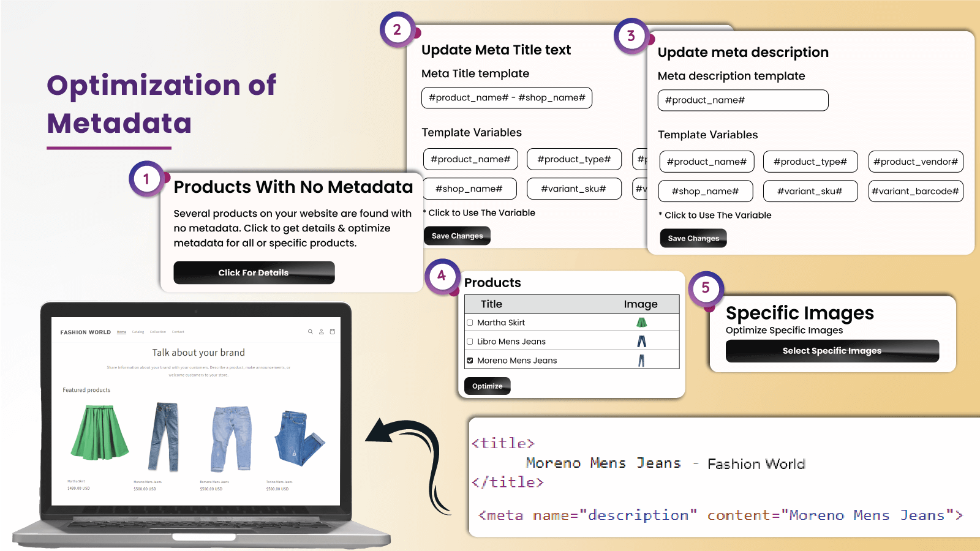The width and height of the screenshot is (980, 551).
Task: Focus the Meta Title template input field
Action: pos(507,98)
